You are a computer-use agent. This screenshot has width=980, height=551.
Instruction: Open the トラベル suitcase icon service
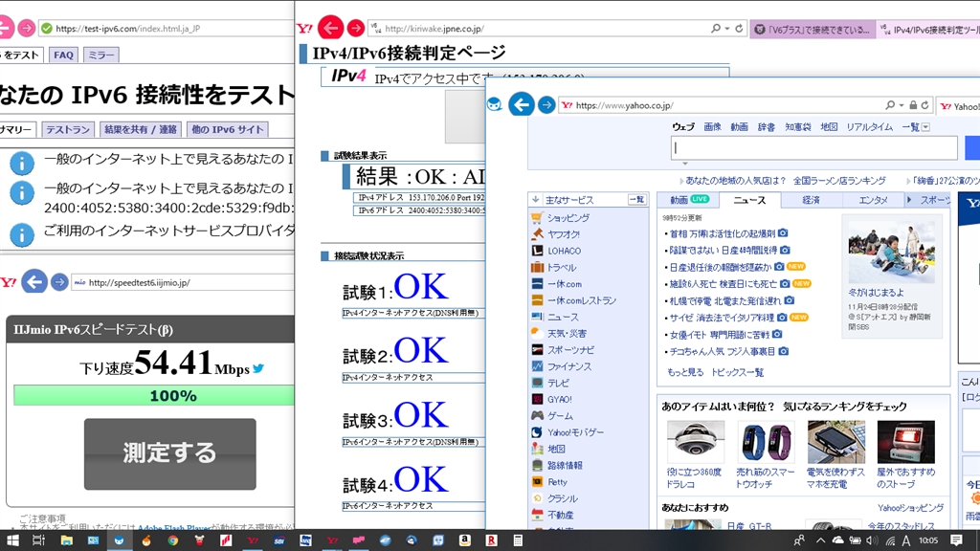pos(537,268)
